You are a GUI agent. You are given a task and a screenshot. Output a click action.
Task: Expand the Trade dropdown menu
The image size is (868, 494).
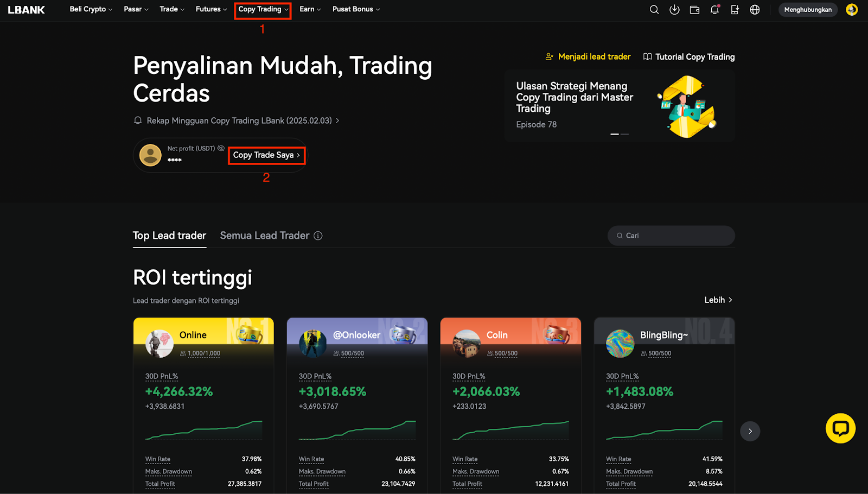coord(172,9)
